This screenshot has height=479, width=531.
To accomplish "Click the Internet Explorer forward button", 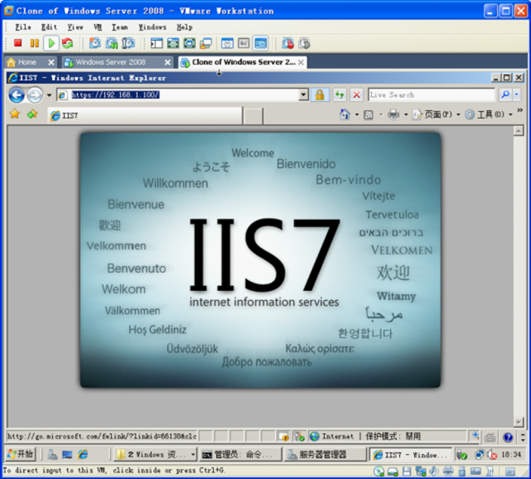I will (x=35, y=95).
